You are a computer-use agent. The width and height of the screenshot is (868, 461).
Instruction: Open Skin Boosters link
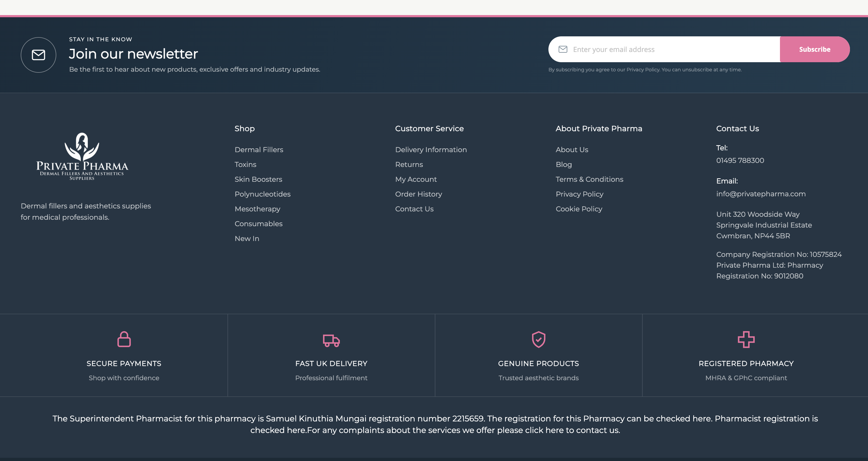click(258, 179)
